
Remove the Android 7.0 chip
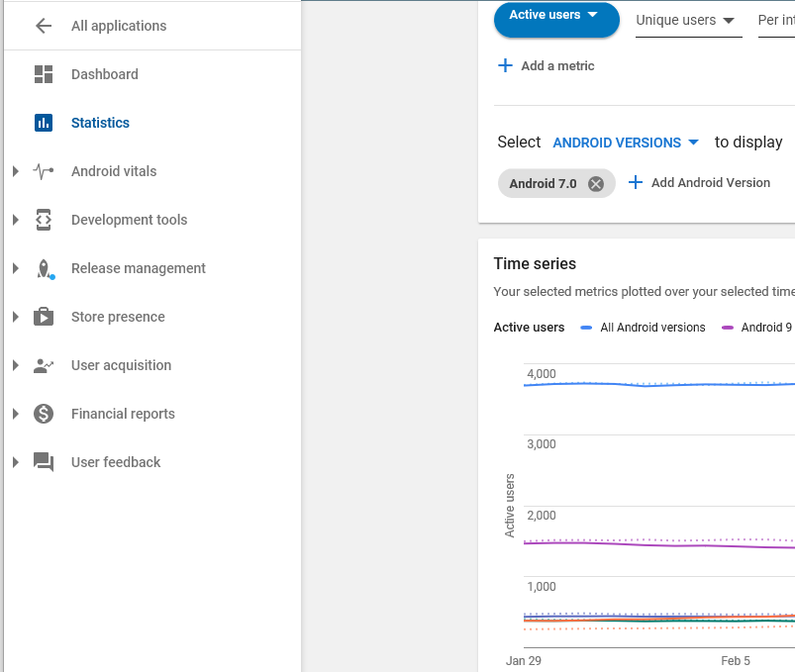(x=595, y=183)
